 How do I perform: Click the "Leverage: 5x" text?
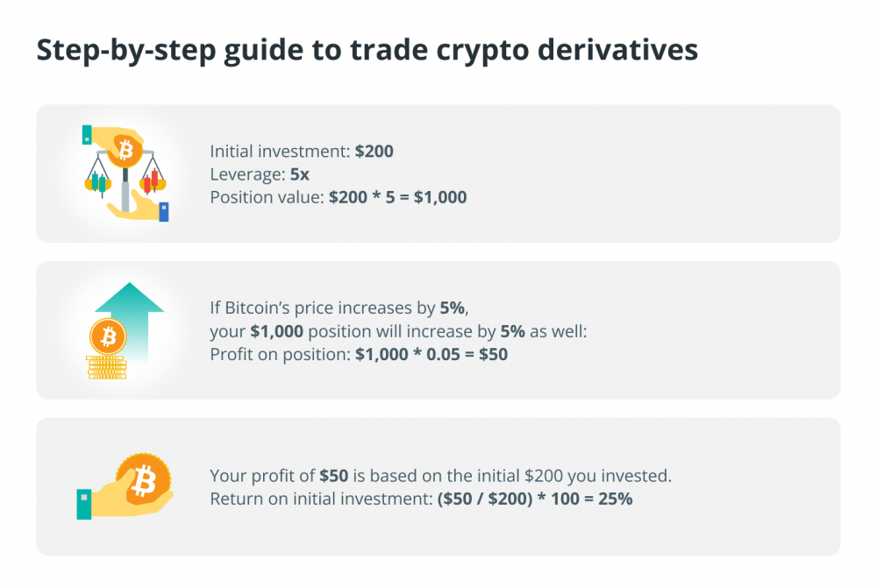(260, 174)
